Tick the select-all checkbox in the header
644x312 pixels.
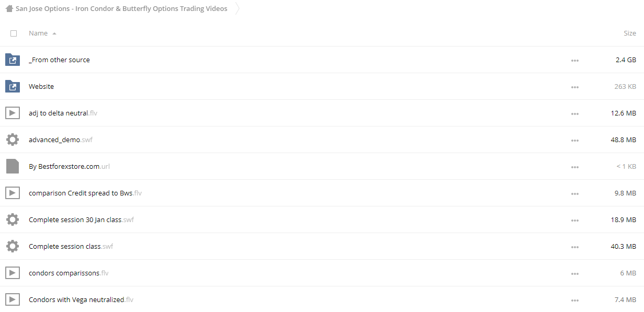pyautogui.click(x=14, y=33)
